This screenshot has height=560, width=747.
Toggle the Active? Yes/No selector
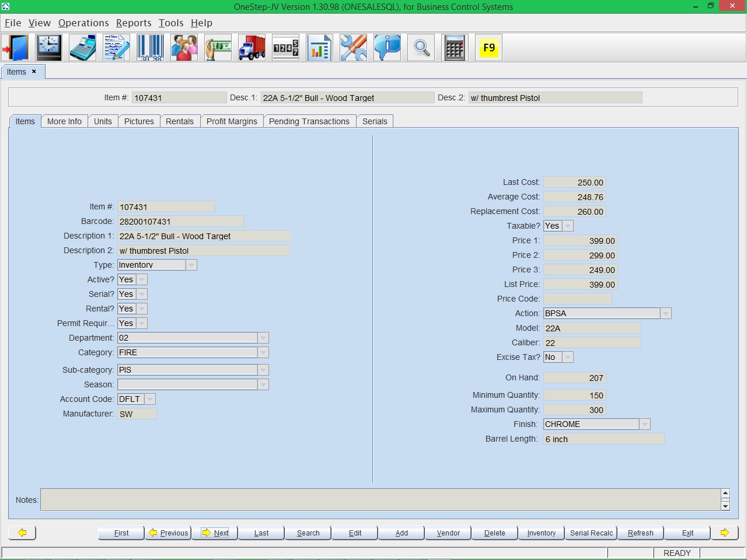(141, 279)
